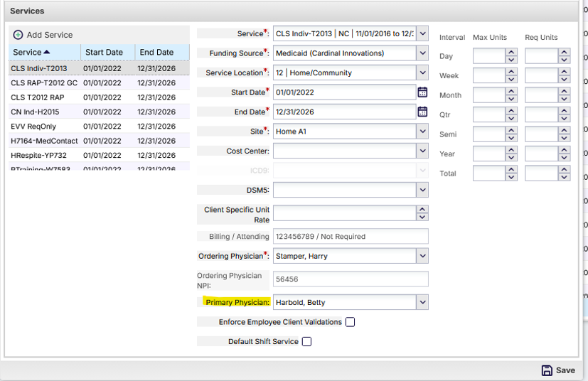This screenshot has height=381, width=588.
Task: Increase Total Max Units value
Action: pyautogui.click(x=511, y=169)
